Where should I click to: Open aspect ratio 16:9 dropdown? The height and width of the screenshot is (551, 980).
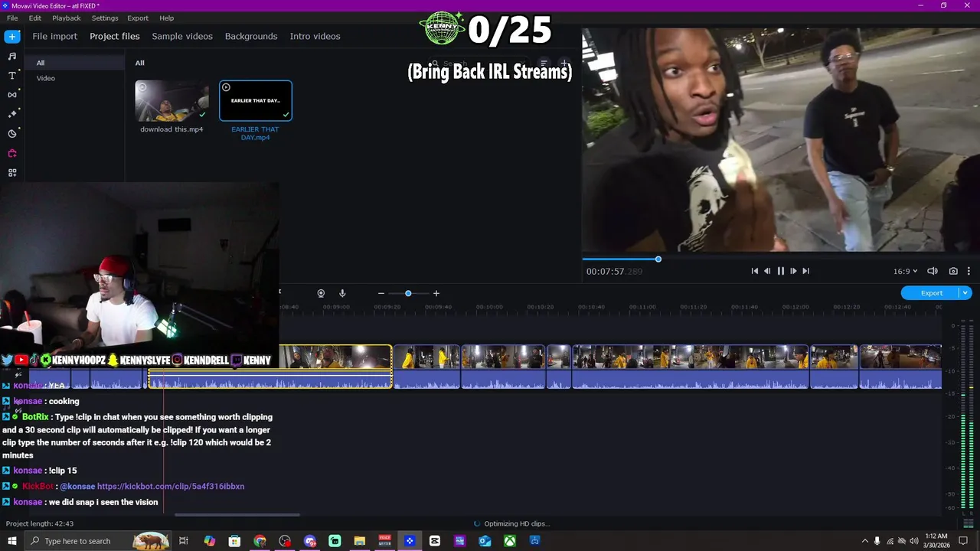click(905, 271)
